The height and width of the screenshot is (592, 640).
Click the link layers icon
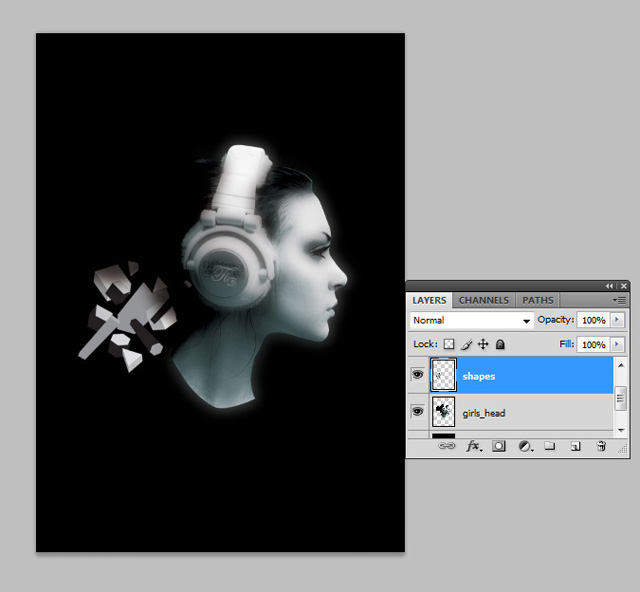447,446
